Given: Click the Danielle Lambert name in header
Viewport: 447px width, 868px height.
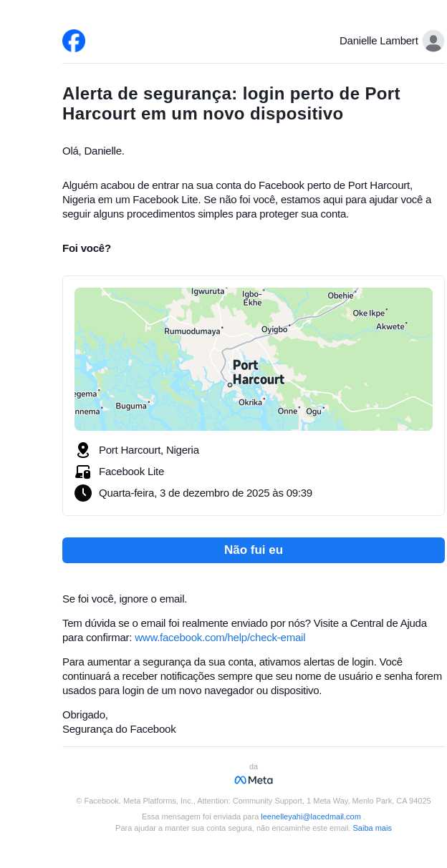Looking at the screenshot, I should pyautogui.click(x=378, y=41).
